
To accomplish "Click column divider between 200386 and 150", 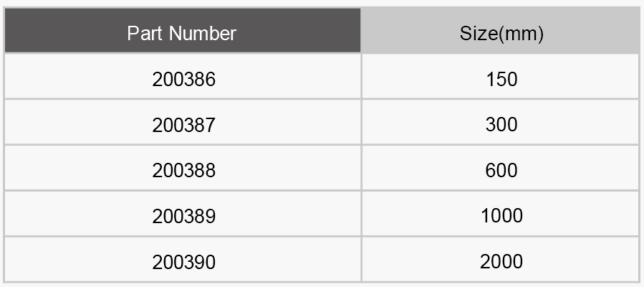I will pyautogui.click(x=362, y=77).
